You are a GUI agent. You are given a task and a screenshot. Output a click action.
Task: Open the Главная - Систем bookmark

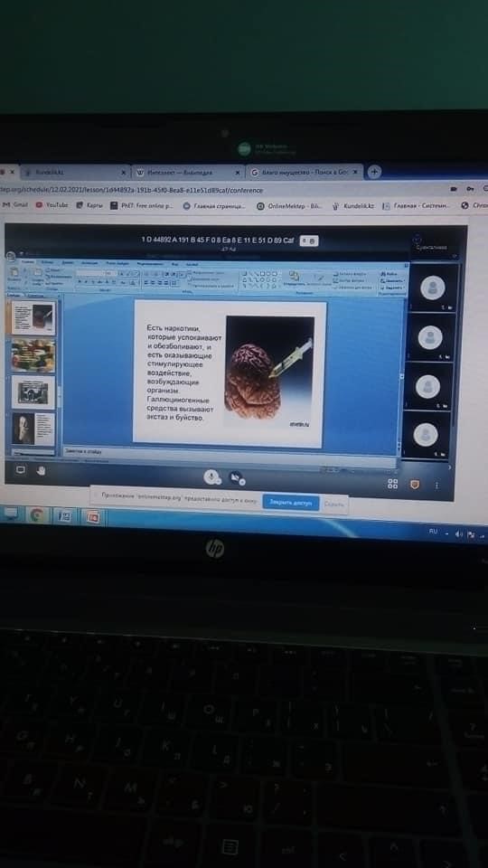click(x=417, y=206)
